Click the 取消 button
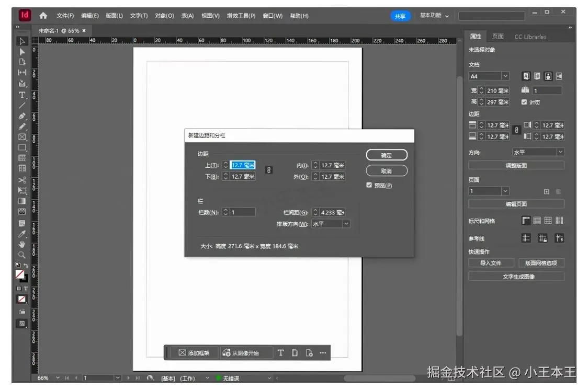 [387, 171]
